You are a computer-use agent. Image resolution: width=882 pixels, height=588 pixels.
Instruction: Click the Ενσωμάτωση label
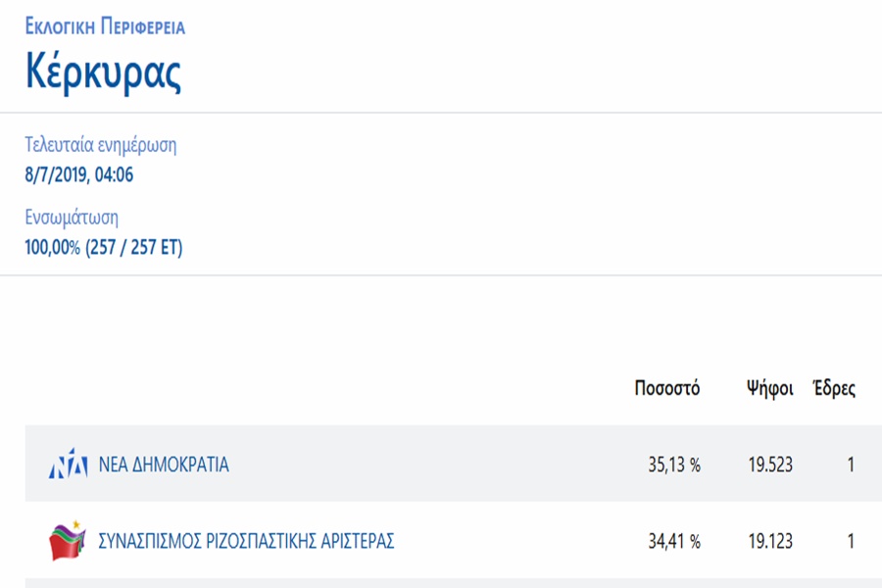(x=72, y=218)
